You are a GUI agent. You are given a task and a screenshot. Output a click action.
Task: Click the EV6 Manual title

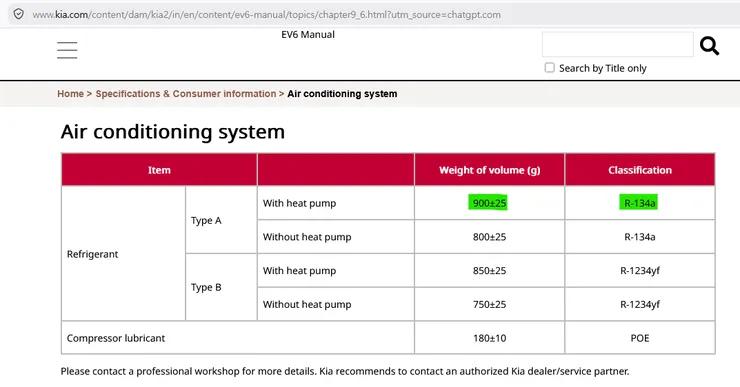pos(308,34)
